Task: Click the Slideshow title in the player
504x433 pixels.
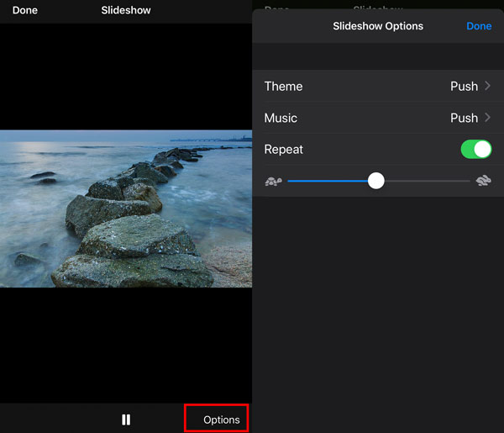Action: click(x=126, y=11)
